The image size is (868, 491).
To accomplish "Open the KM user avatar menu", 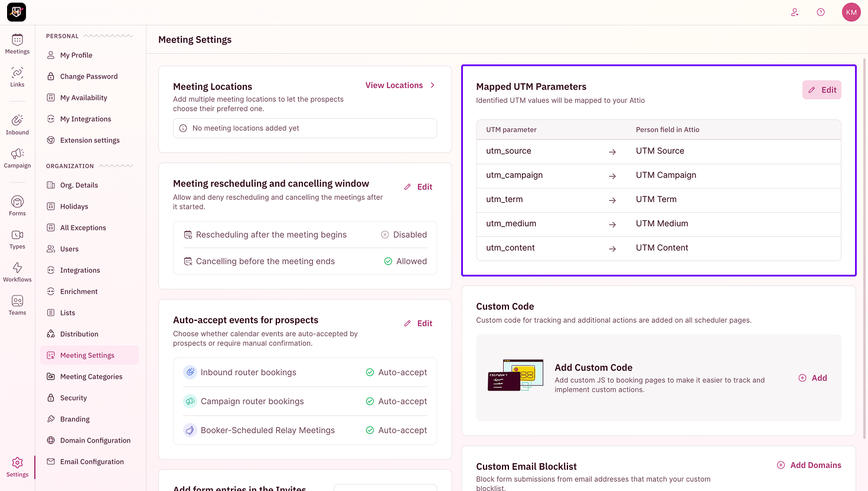I will point(851,12).
